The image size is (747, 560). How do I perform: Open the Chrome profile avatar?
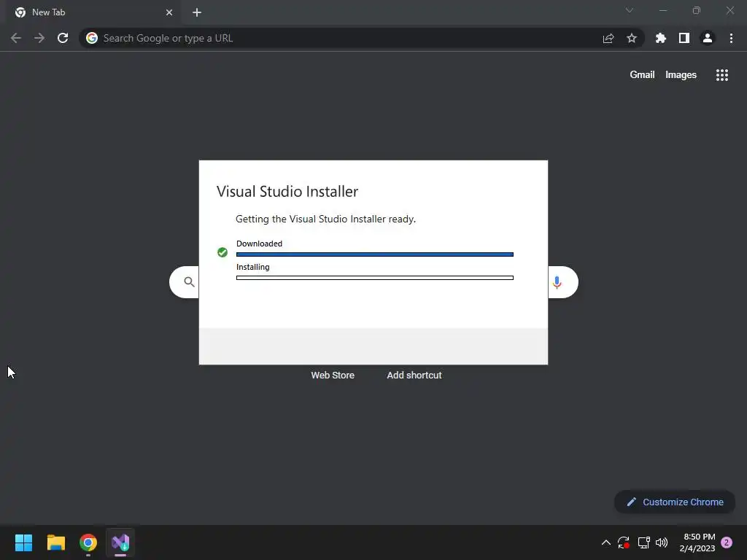coord(708,38)
